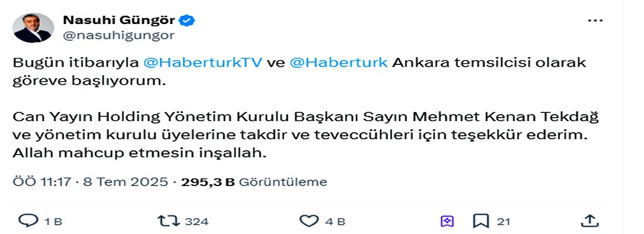Image resolution: width=644 pixels, height=234 pixels.
Task: Open the 295,3 B Görüntüleme view stats
Action: (254, 183)
